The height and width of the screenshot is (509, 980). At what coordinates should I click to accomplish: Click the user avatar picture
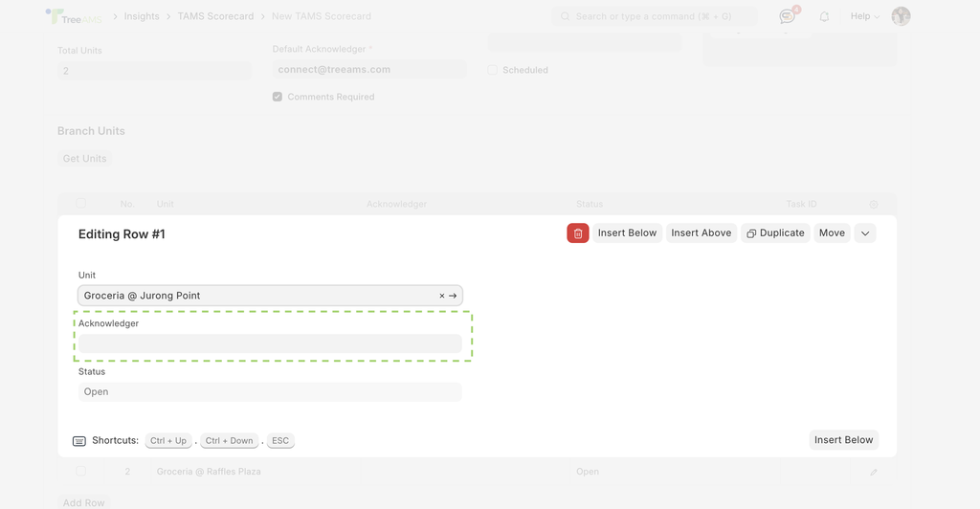tap(901, 16)
